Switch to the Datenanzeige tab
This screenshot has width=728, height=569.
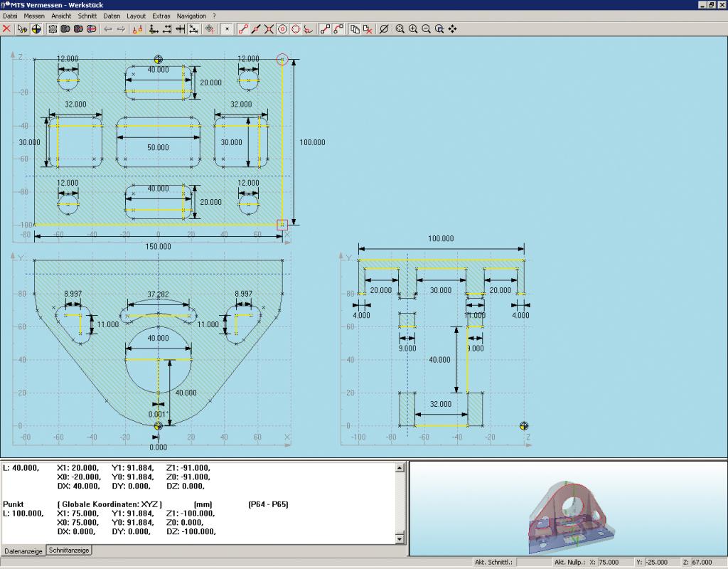pyautogui.click(x=23, y=551)
